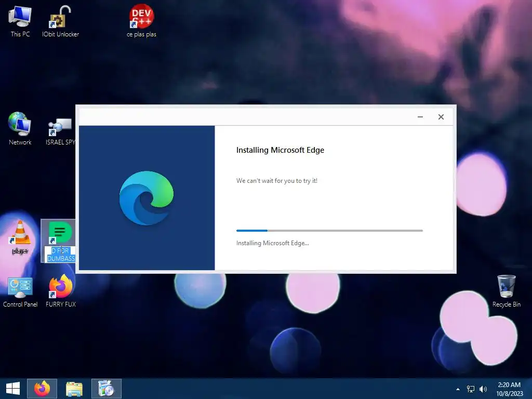Viewport: 532px width, 399px height.
Task: Close the Edge installer window
Action: pos(441,117)
